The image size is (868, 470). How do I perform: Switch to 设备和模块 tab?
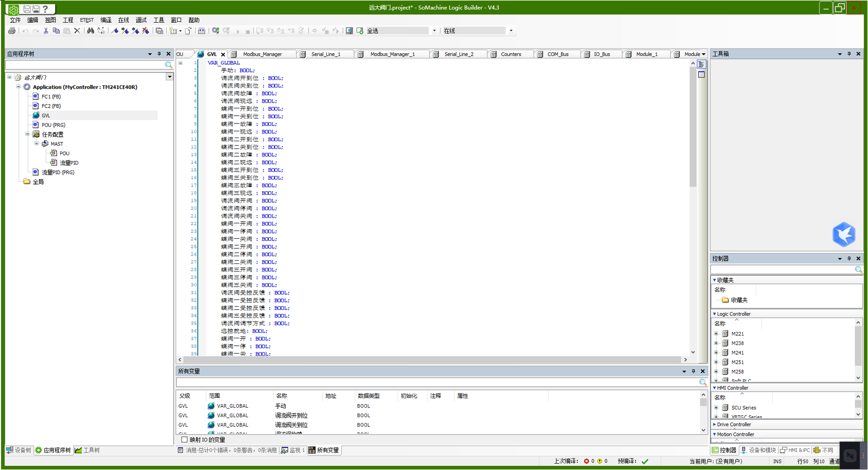tap(758, 451)
